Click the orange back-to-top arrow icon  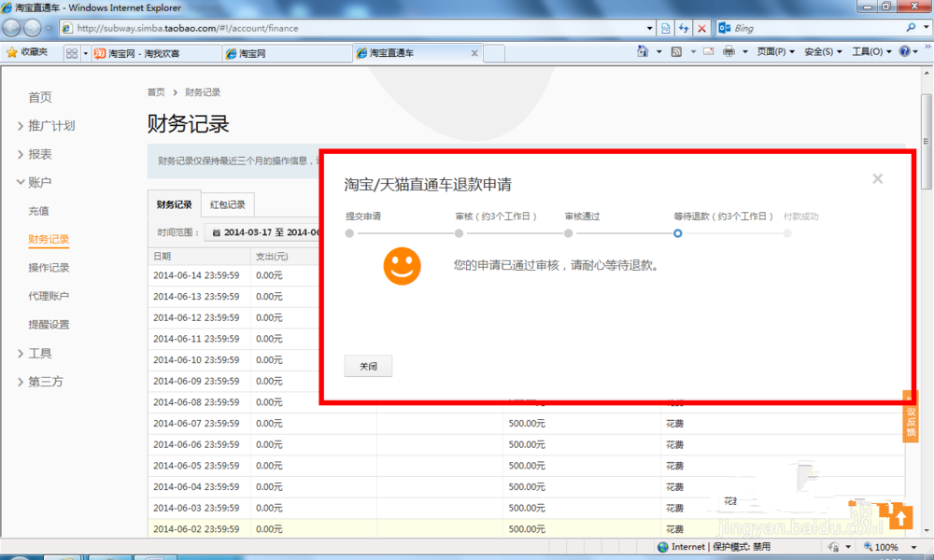900,516
